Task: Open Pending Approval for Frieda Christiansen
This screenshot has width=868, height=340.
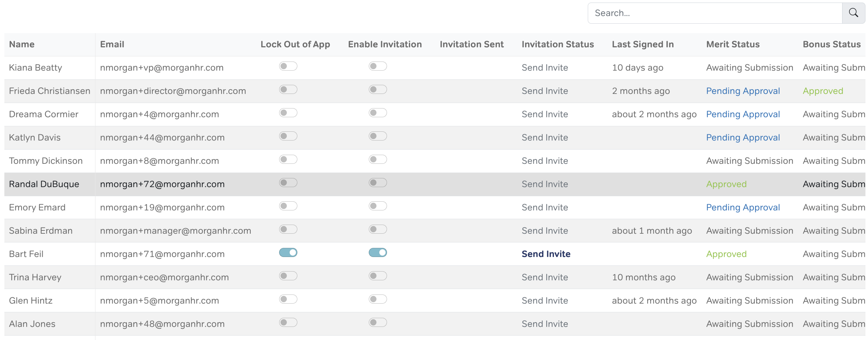Action: tap(743, 91)
